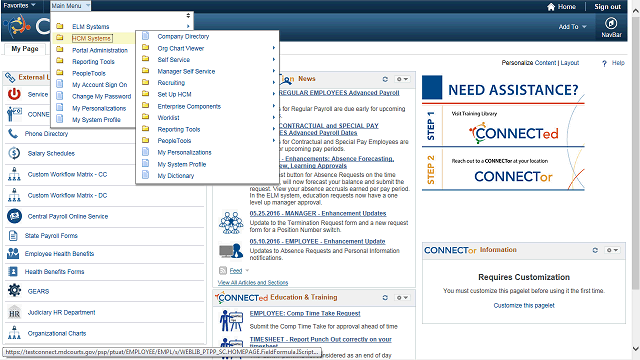The width and height of the screenshot is (640, 360).
Task: Click the Organizational Charts icon
Action: [x=14, y=333]
